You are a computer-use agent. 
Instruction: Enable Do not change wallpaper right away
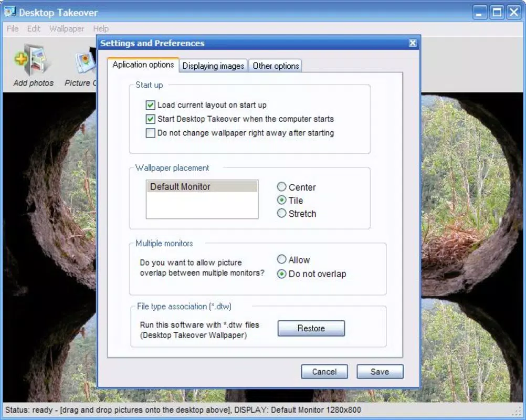click(x=150, y=133)
